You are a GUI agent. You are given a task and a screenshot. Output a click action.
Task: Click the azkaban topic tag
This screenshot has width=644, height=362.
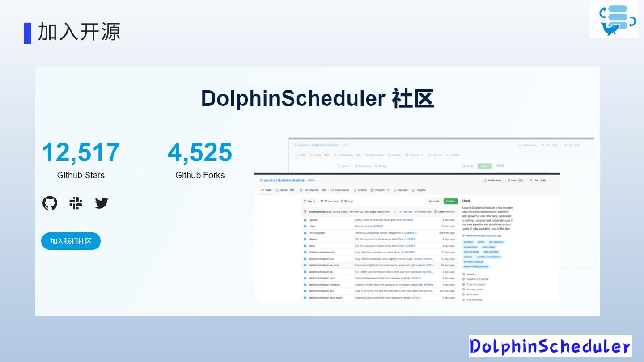click(x=468, y=257)
